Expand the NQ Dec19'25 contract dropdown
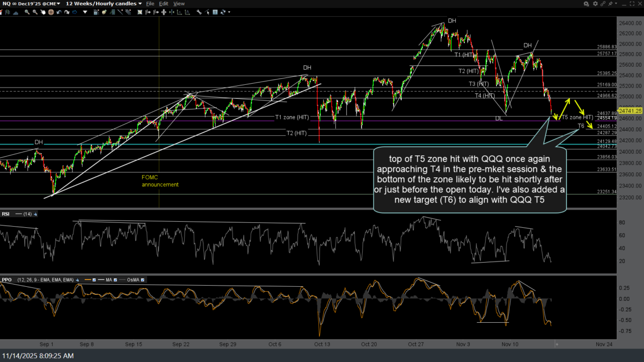 click(58, 4)
